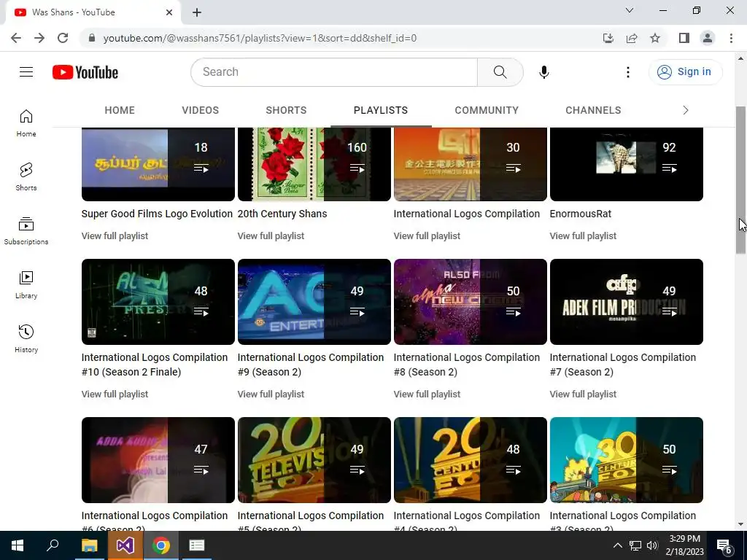Open YouTube settings three-dot menu

tap(628, 72)
